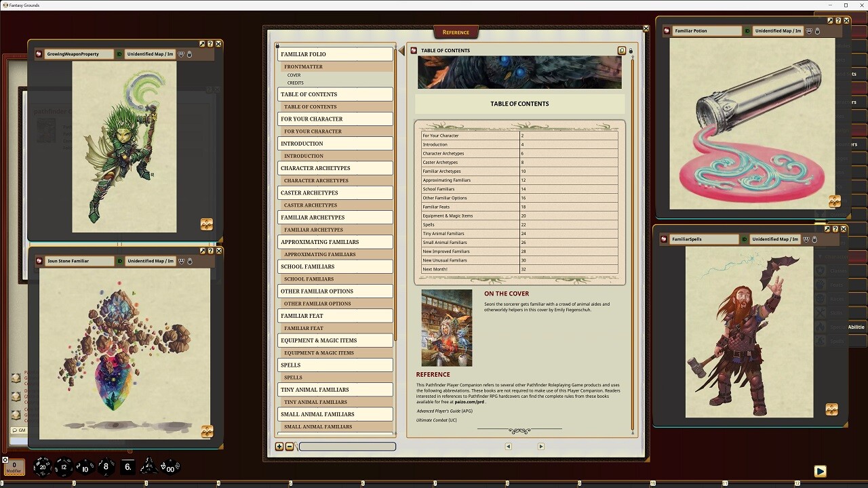Click the modifier settings gear icon
This screenshot has height=488, width=868.
tap(5, 460)
